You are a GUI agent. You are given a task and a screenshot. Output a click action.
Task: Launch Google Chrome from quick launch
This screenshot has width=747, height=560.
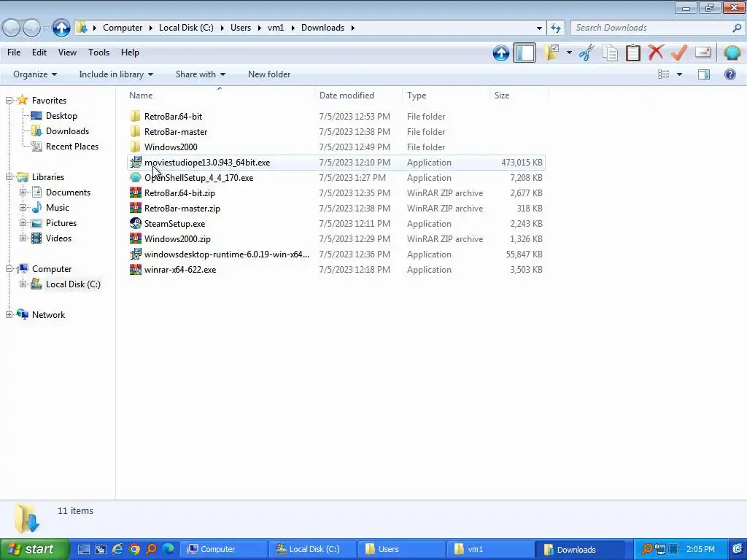(134, 550)
